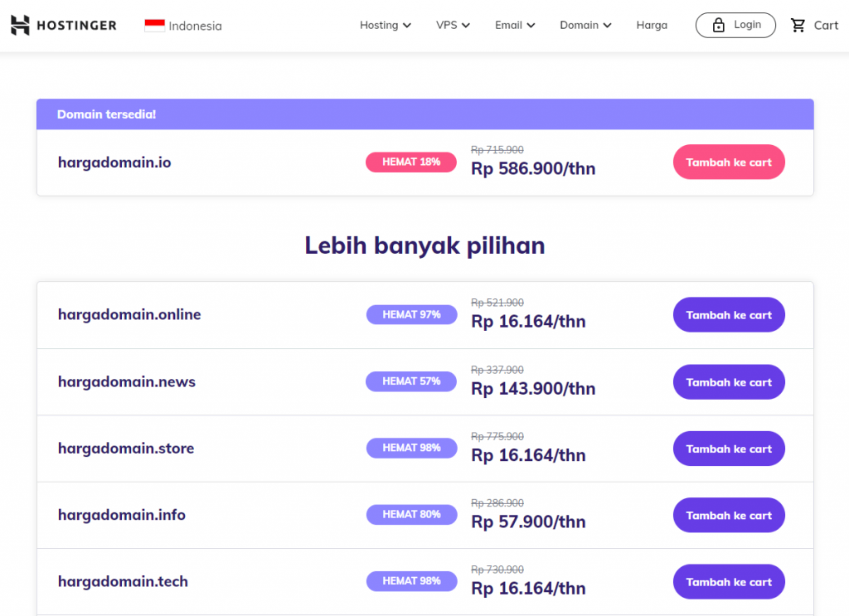
Task: Open the shopping Cart icon
Action: (798, 26)
